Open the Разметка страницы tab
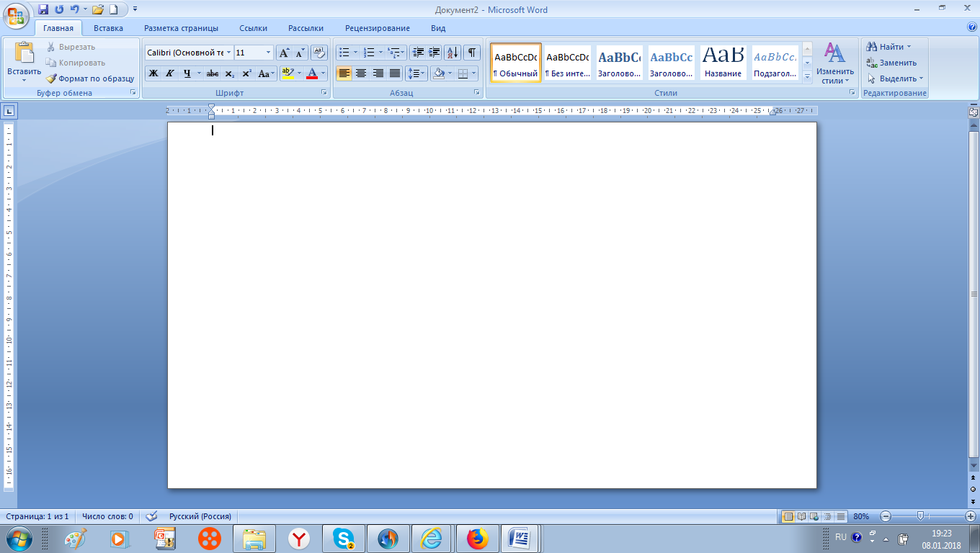 coord(181,28)
